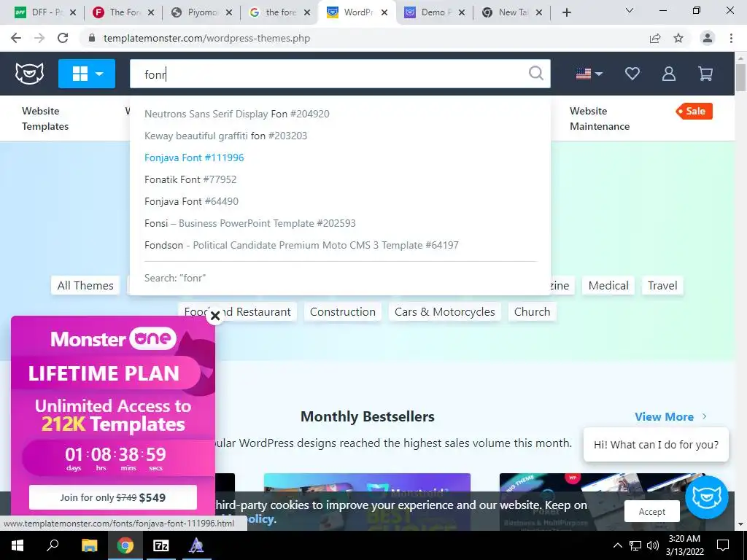Screen dimensions: 747x560
Task: Open the US flag language dropdown
Action: pos(589,74)
